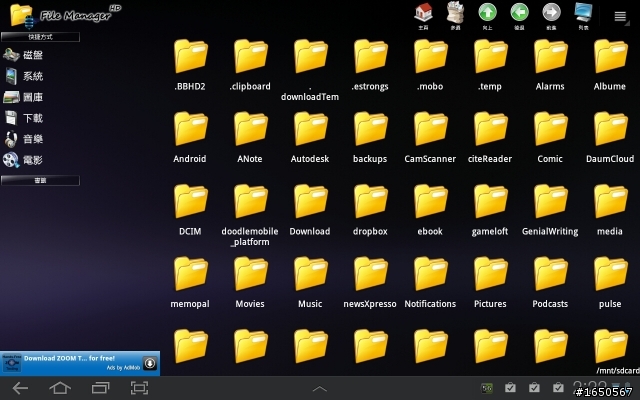This screenshot has width=640, height=400.
Task: Tap the screenshot capture button in navigation bar
Action: pyautogui.click(x=139, y=388)
